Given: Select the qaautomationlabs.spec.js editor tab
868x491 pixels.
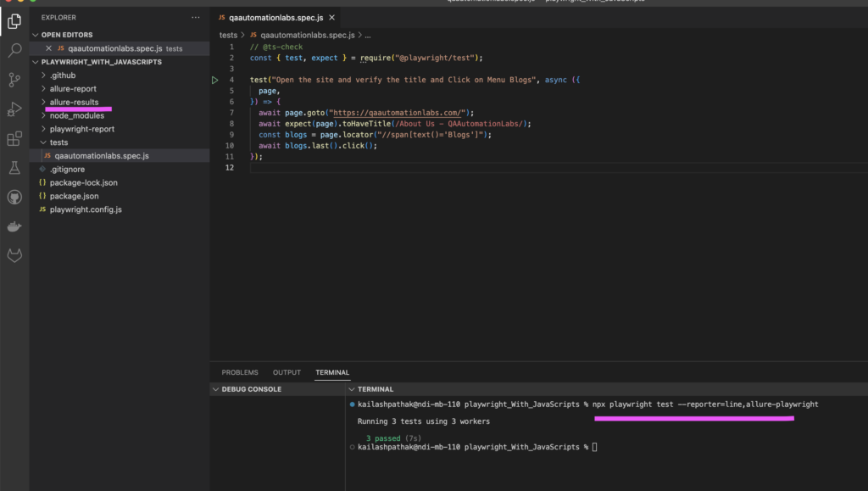Looking at the screenshot, I should point(275,18).
